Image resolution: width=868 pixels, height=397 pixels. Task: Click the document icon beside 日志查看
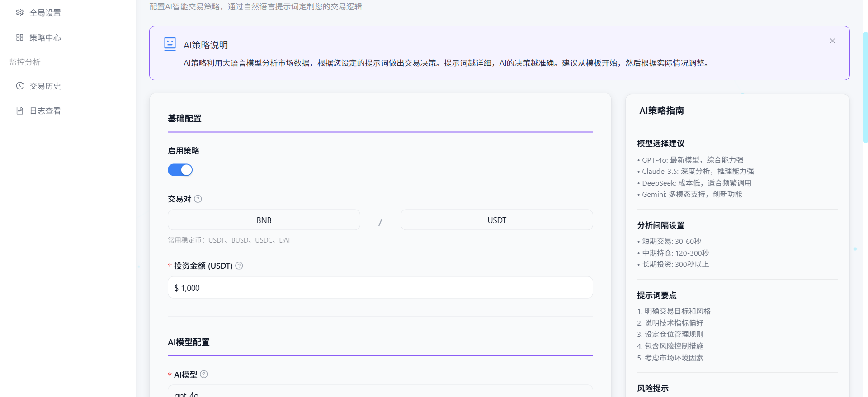point(20,111)
